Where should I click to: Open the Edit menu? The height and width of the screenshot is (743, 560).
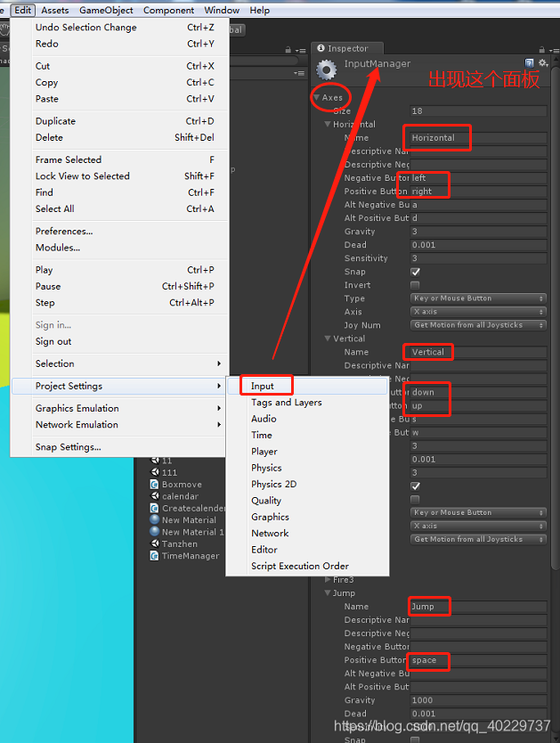pos(23,10)
